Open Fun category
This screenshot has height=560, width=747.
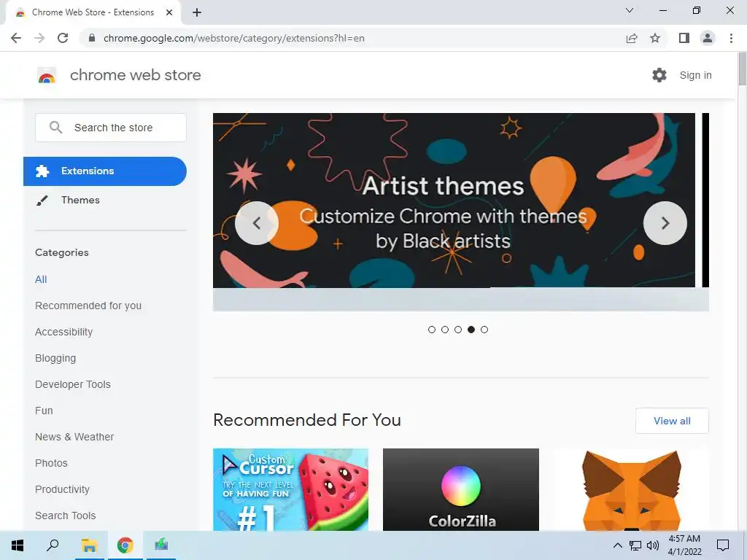point(44,411)
